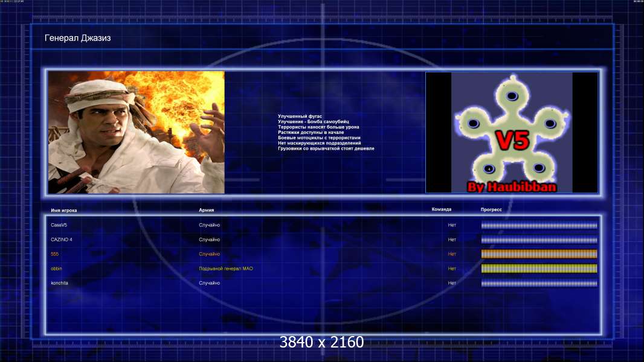Click CassV5 loading progress bar
Image resolution: width=644 pixels, height=362 pixels.
(x=539, y=225)
